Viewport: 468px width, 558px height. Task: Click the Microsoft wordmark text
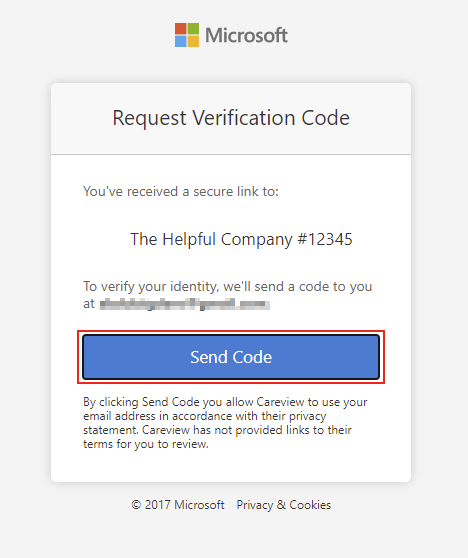pyautogui.click(x=246, y=35)
